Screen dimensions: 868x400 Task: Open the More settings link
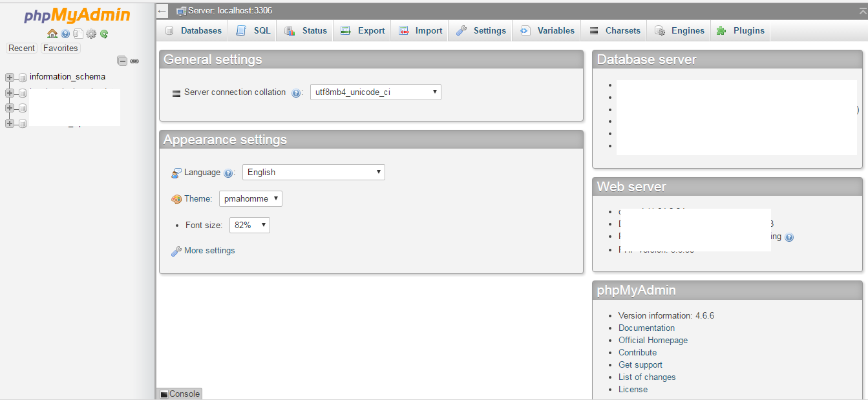[209, 251]
